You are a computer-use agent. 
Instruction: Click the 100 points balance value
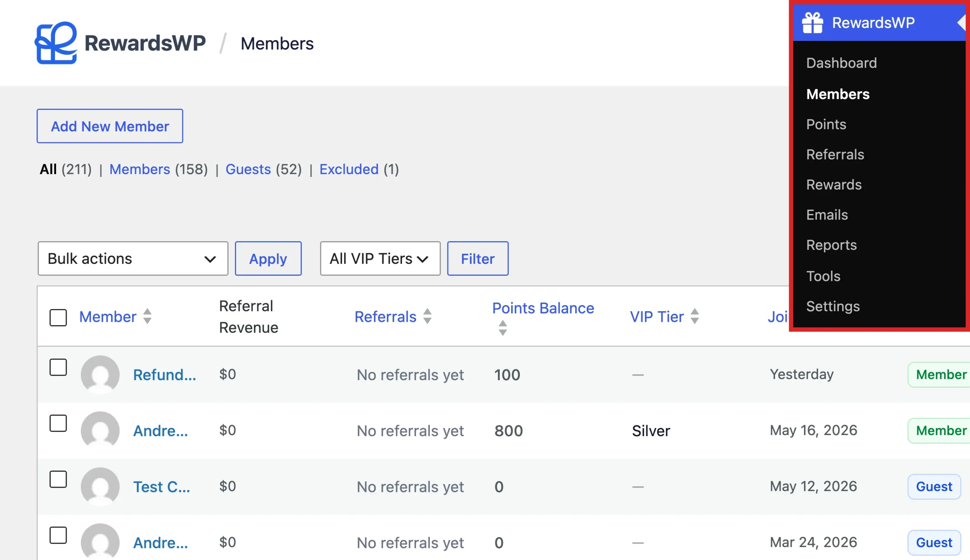(507, 374)
